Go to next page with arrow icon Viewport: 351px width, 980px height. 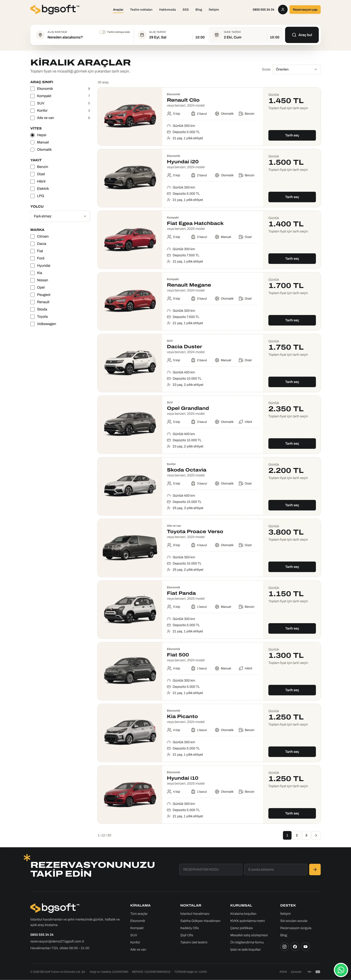316,835
